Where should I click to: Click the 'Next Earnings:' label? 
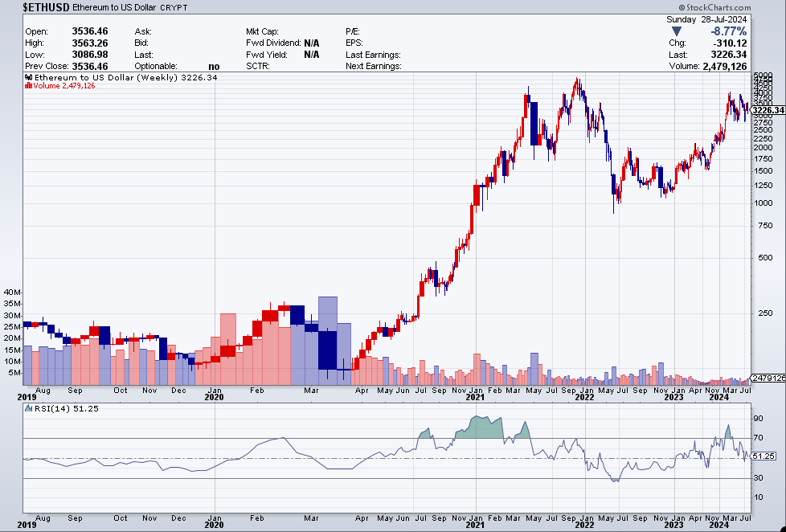pos(374,66)
